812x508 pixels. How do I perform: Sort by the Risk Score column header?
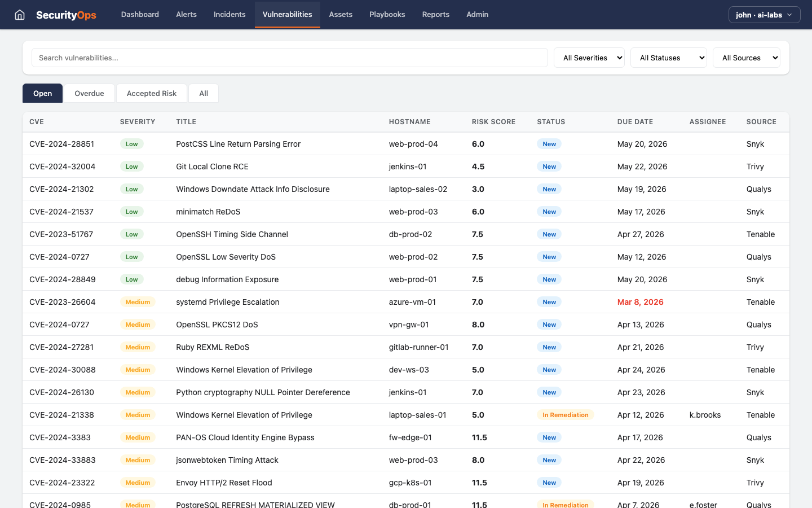493,122
